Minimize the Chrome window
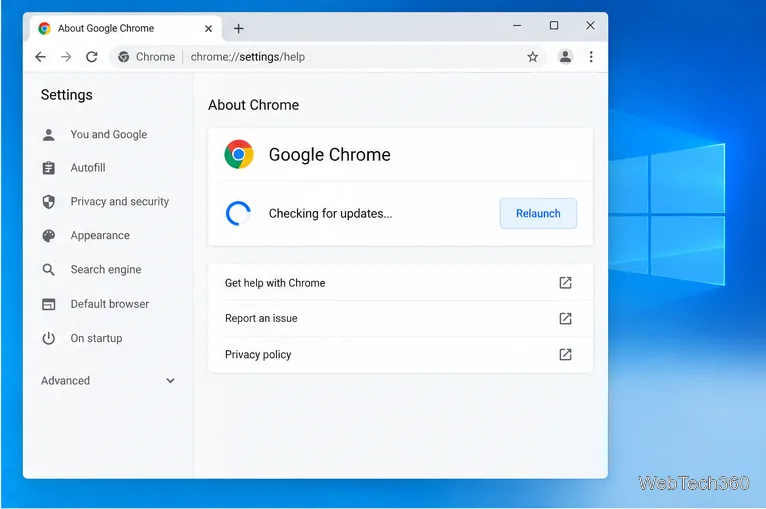This screenshot has height=509, width=766. coord(517,25)
